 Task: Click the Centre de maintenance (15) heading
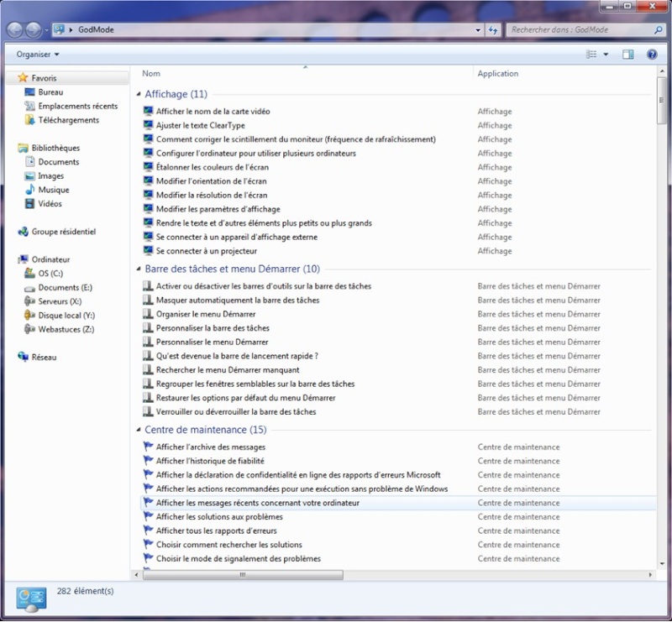point(206,429)
